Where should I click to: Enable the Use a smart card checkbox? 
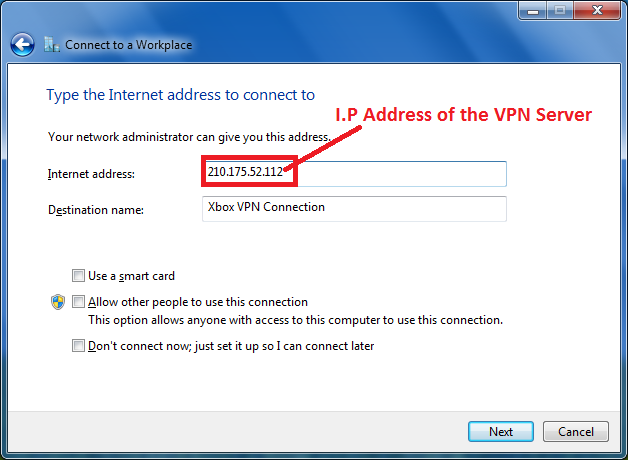pos(78,275)
